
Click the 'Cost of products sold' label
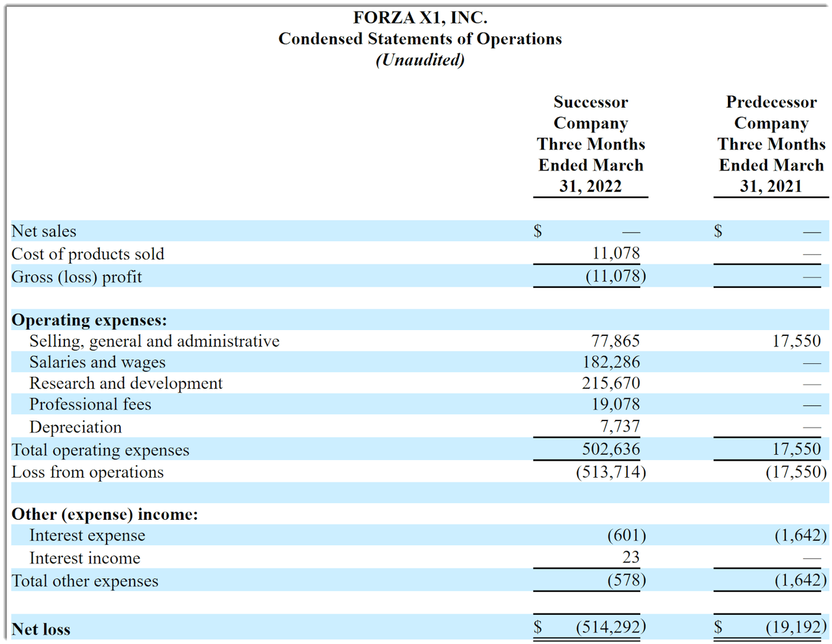pyautogui.click(x=88, y=254)
